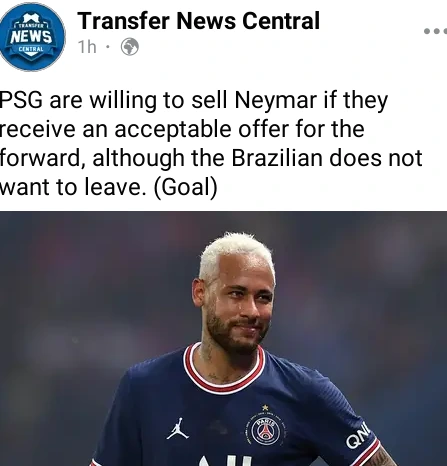Click the PSG club crest on the shirt

click(x=265, y=431)
